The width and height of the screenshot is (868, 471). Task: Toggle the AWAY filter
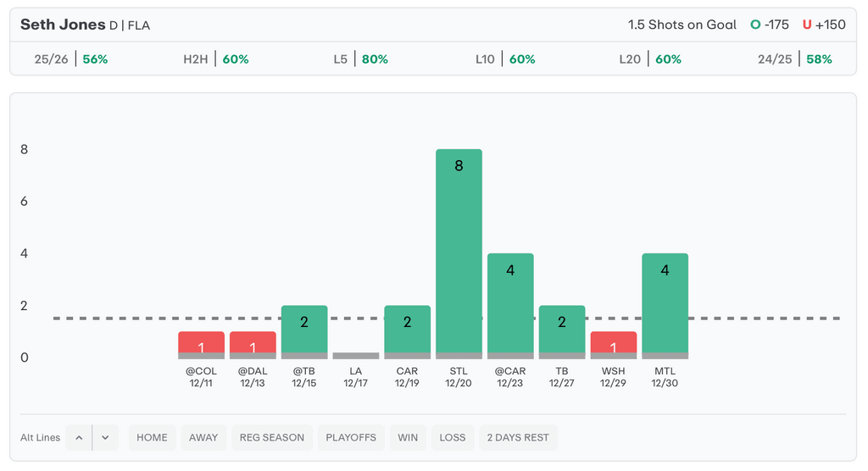pos(203,438)
